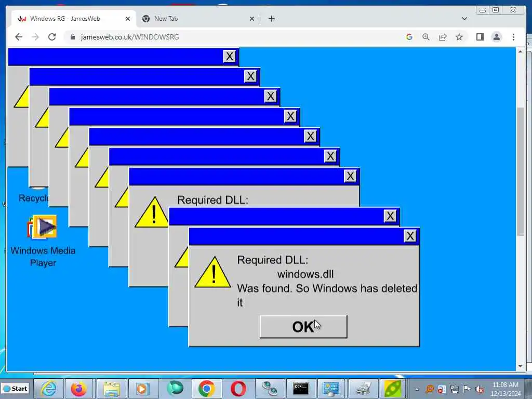Open the green round app on taskbar
Image resolution: width=532 pixels, height=399 pixels.
pyautogui.click(x=175, y=389)
